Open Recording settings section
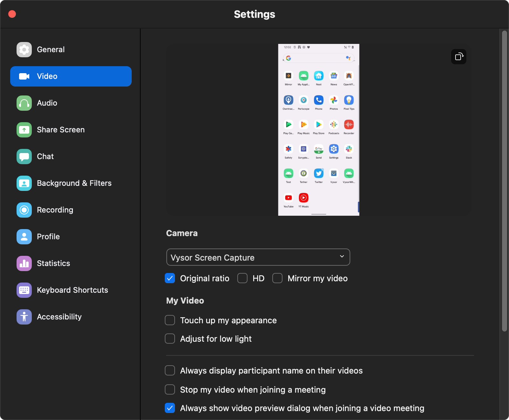This screenshot has height=420, width=509. click(x=71, y=210)
